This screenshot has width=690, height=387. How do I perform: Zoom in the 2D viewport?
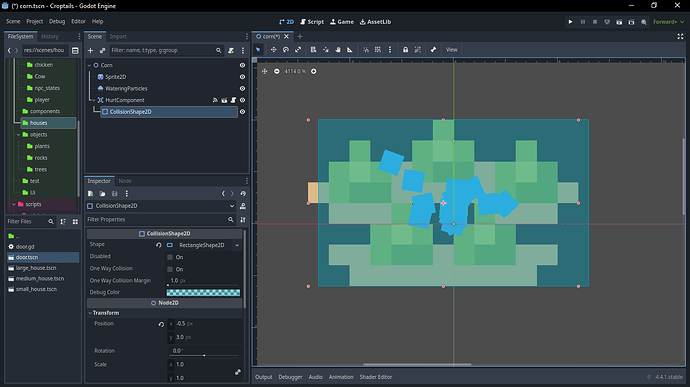[x=313, y=71]
